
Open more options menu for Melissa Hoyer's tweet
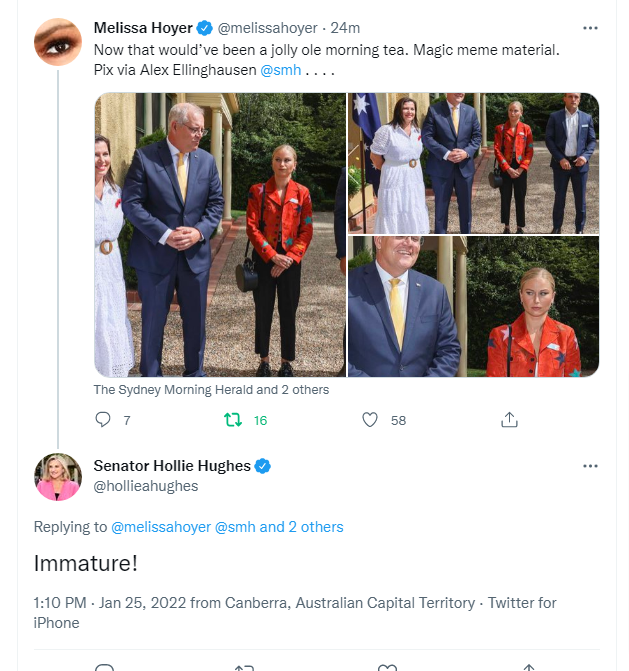click(590, 28)
